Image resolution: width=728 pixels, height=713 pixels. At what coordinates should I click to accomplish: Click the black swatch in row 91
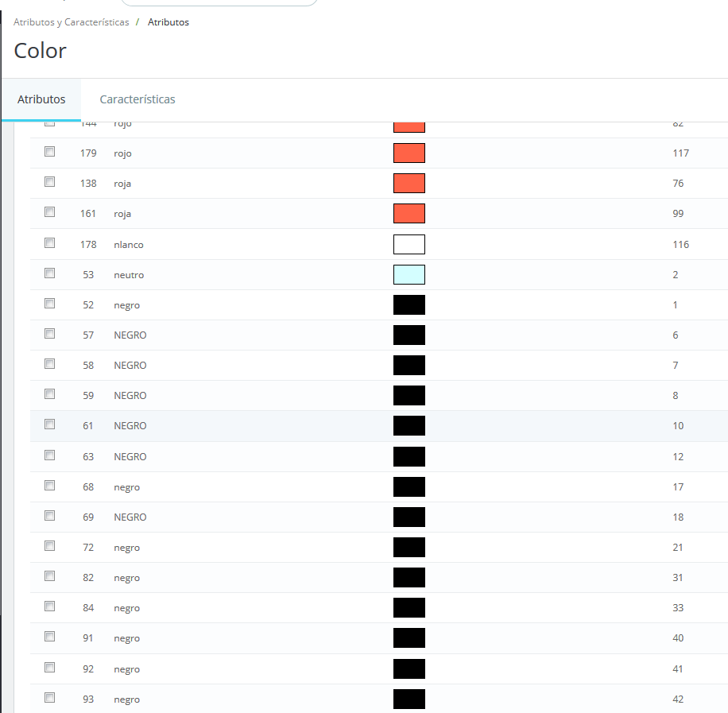409,637
